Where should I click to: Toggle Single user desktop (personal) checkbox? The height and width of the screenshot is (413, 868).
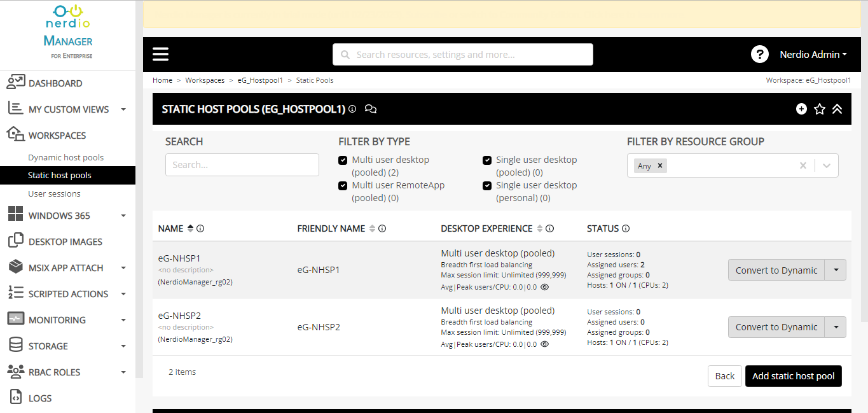[x=487, y=186]
